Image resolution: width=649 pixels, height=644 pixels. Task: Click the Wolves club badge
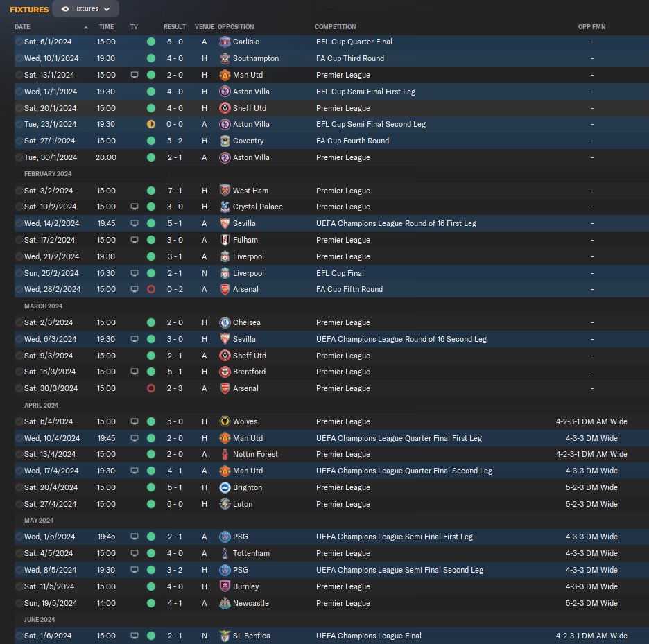click(225, 421)
